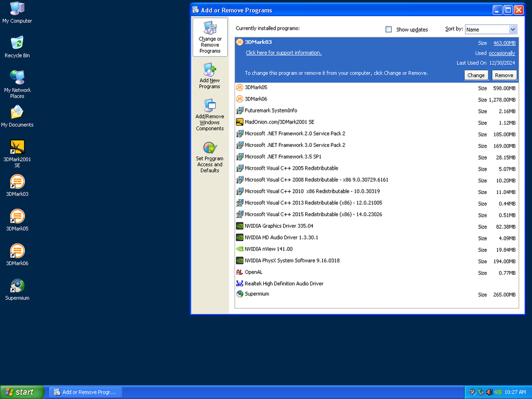
Task: Select the 3DMark05 program icon
Action: [240, 87]
